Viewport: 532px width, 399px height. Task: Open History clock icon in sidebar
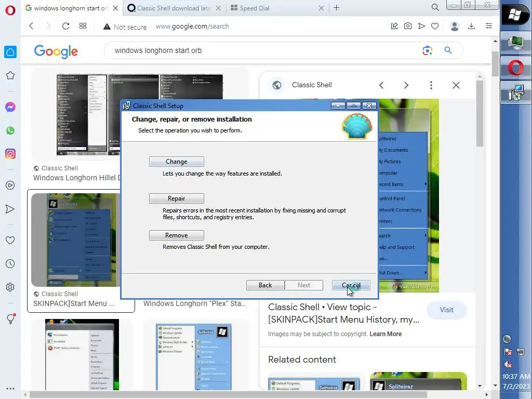[x=10, y=263]
